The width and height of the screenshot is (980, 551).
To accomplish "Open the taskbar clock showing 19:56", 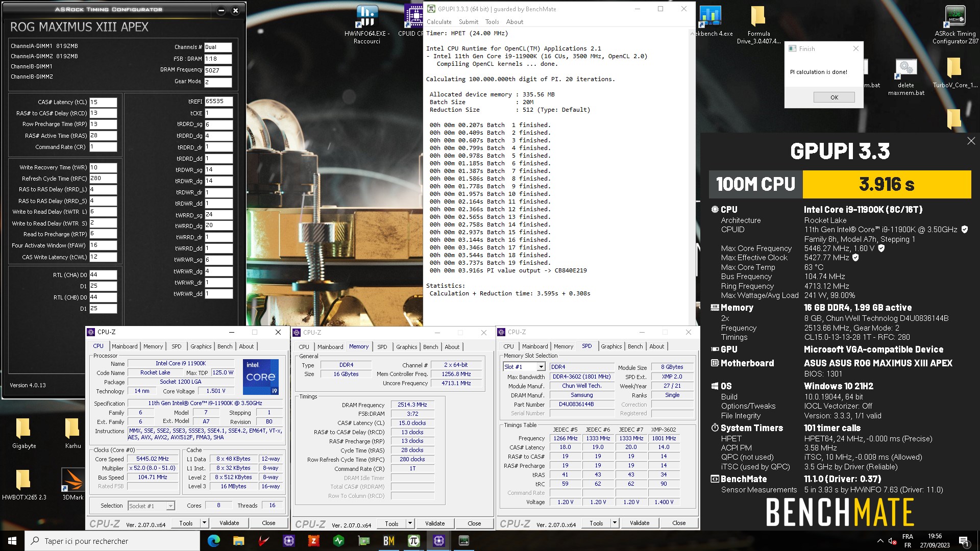I will pos(935,541).
